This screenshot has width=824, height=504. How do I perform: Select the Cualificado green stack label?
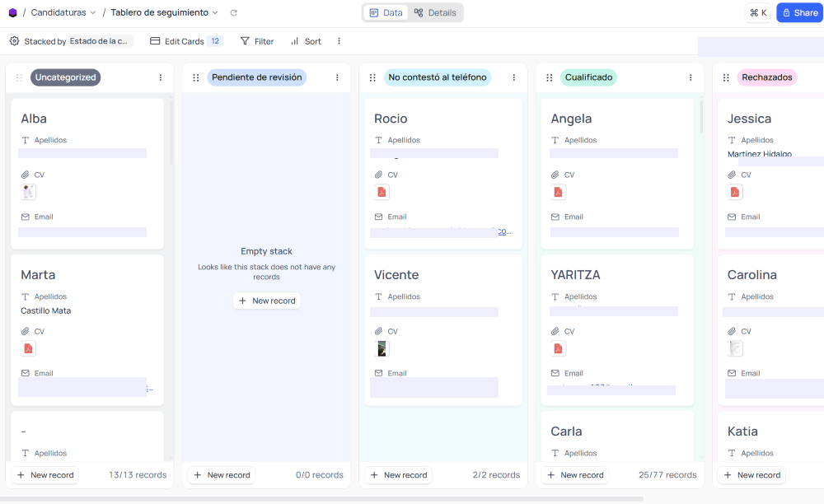588,77
